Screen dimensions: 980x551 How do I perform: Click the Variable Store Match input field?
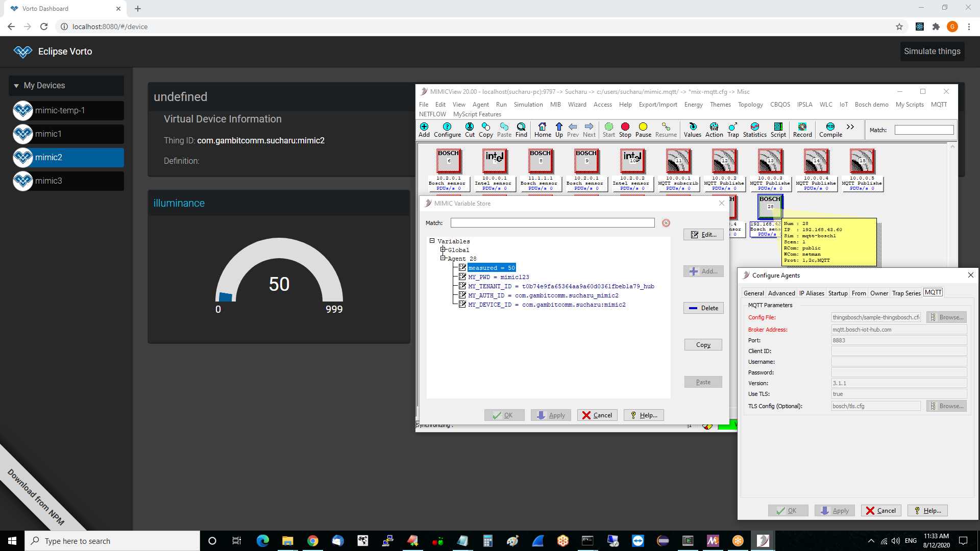pos(552,223)
